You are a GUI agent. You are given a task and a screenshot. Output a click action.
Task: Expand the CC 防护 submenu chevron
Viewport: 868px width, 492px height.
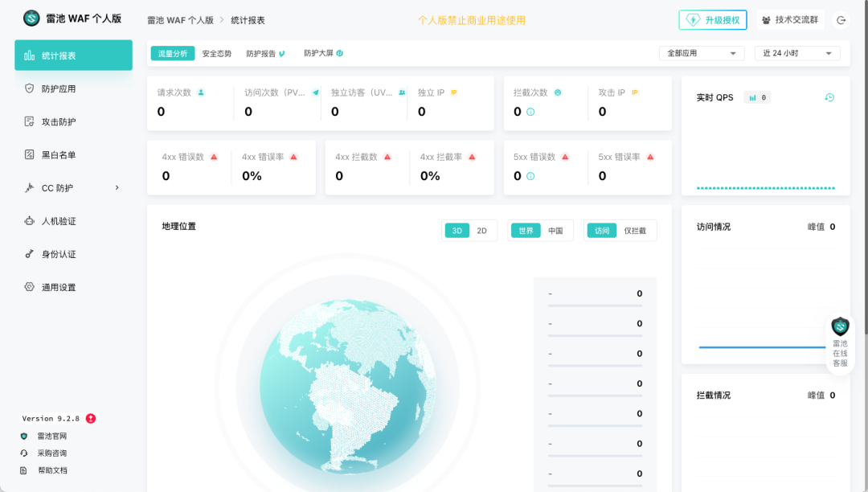point(117,187)
